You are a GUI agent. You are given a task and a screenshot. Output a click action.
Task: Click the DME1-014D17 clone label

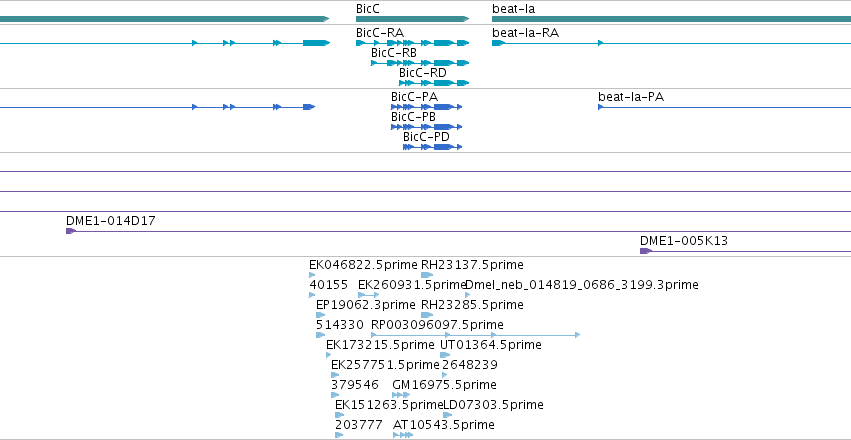(x=111, y=221)
